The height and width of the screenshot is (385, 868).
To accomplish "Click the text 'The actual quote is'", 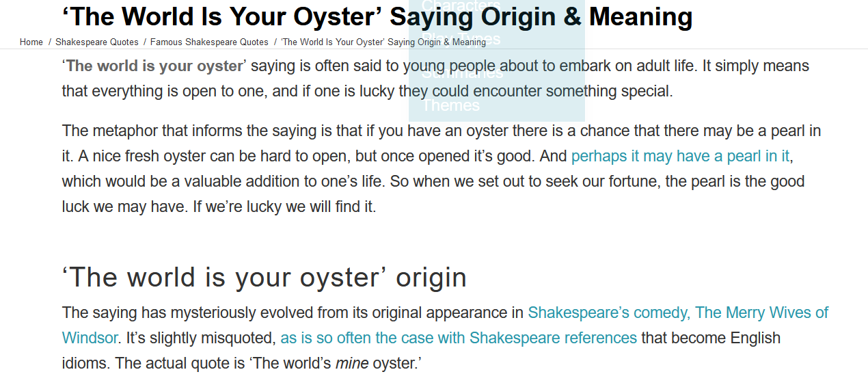I will 181,363.
